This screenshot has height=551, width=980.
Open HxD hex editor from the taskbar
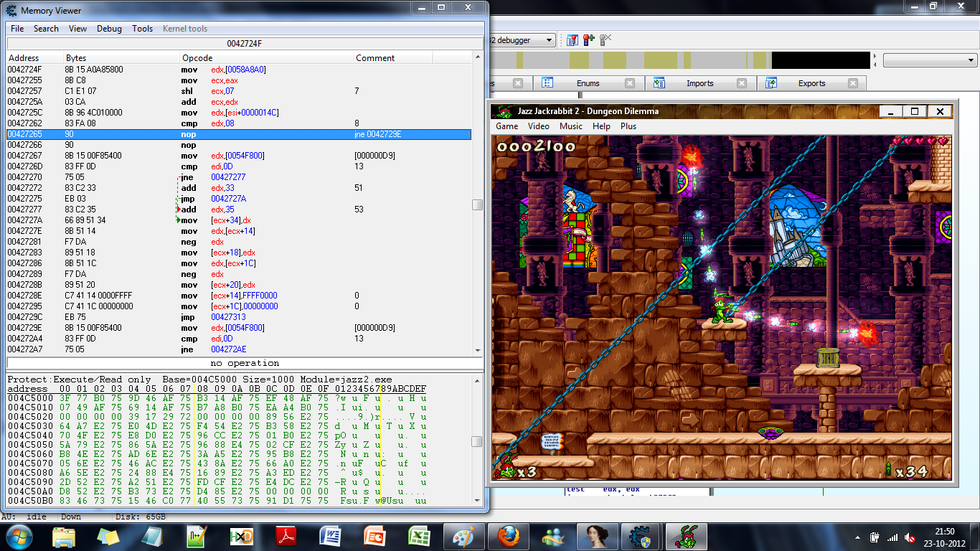click(241, 537)
